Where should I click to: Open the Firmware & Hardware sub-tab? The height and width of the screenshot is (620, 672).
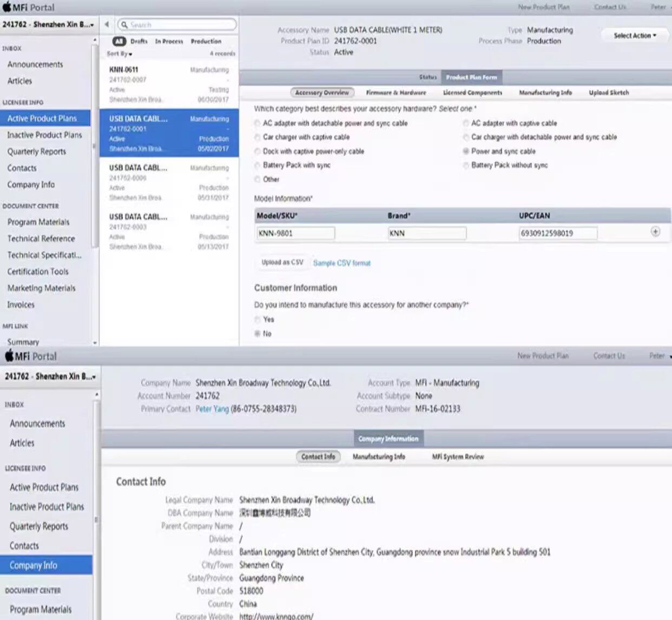pyautogui.click(x=396, y=93)
